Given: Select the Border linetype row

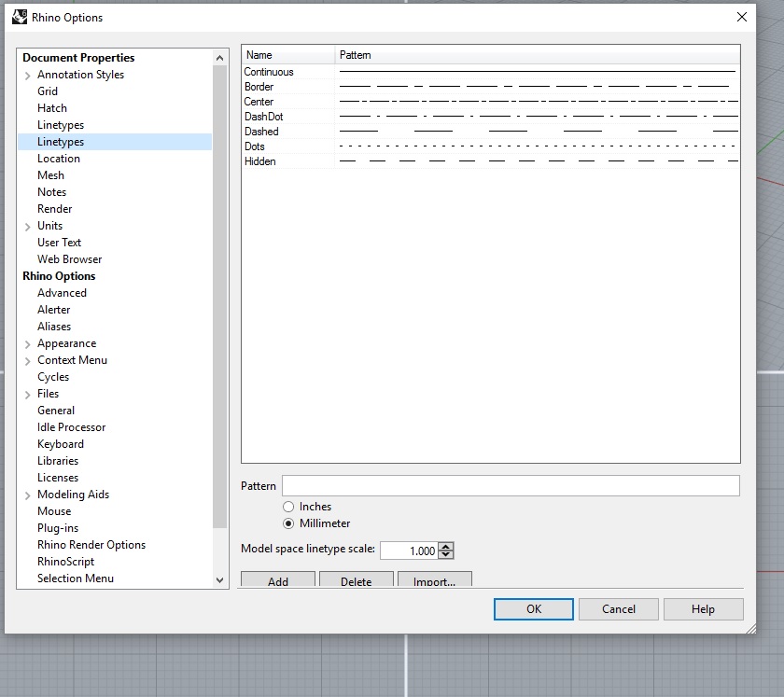Looking at the screenshot, I should tap(491, 87).
